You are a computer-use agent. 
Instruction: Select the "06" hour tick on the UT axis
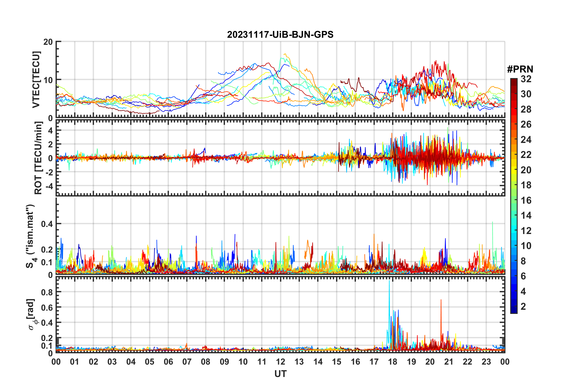click(x=168, y=362)
